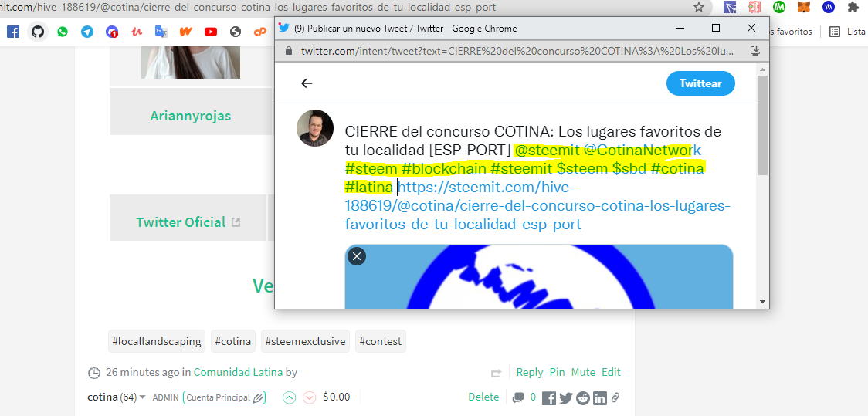868x416 pixels.
Task: Share post on Twitter icon
Action: point(566,397)
